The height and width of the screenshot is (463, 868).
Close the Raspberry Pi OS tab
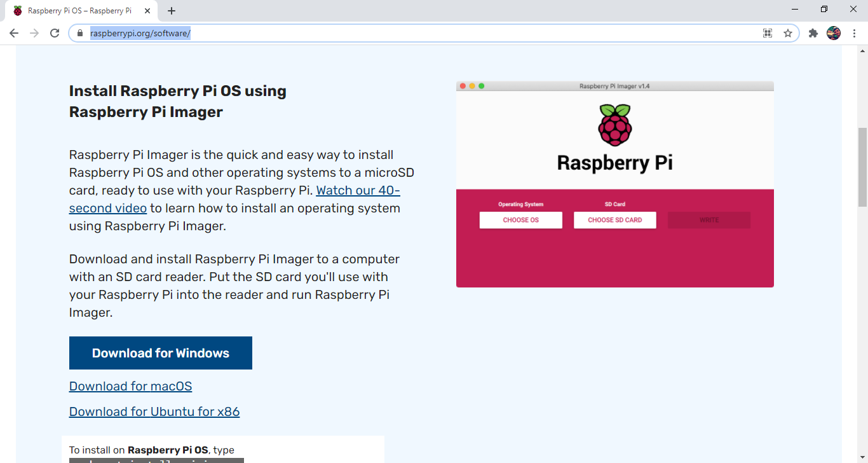coord(147,11)
